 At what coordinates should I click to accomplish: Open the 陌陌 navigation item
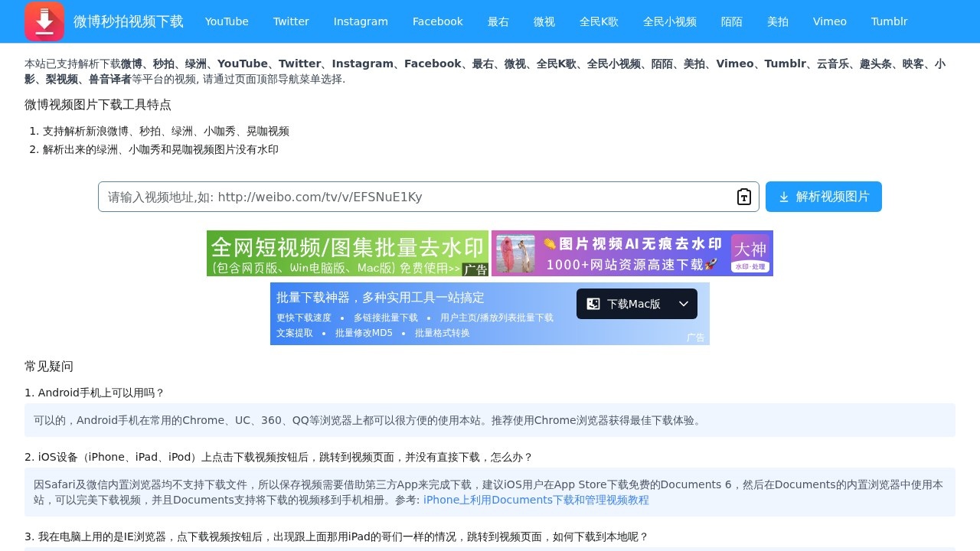pyautogui.click(x=732, y=21)
